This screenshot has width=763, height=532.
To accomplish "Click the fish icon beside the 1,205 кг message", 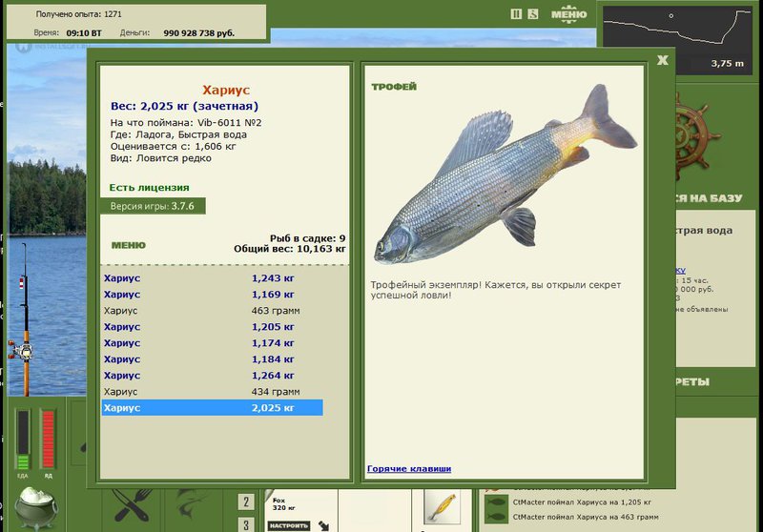I will (x=496, y=502).
